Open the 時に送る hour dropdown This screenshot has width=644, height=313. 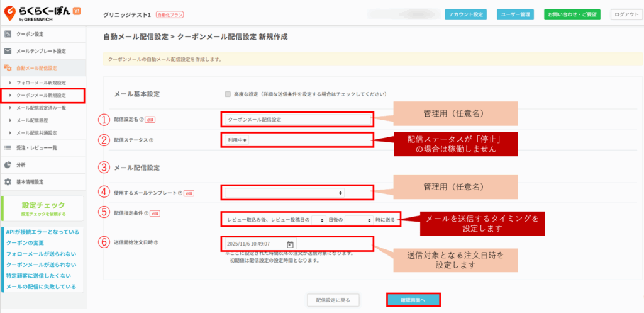[359, 220]
